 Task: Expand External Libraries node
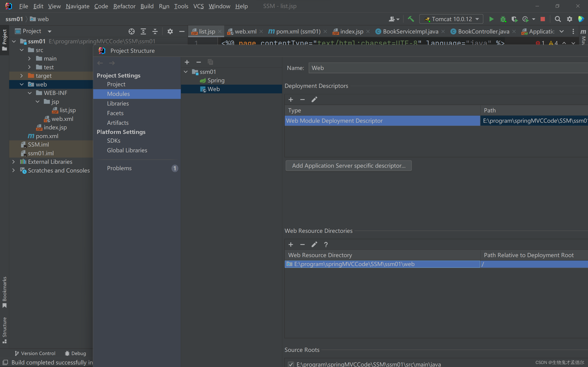(x=14, y=162)
